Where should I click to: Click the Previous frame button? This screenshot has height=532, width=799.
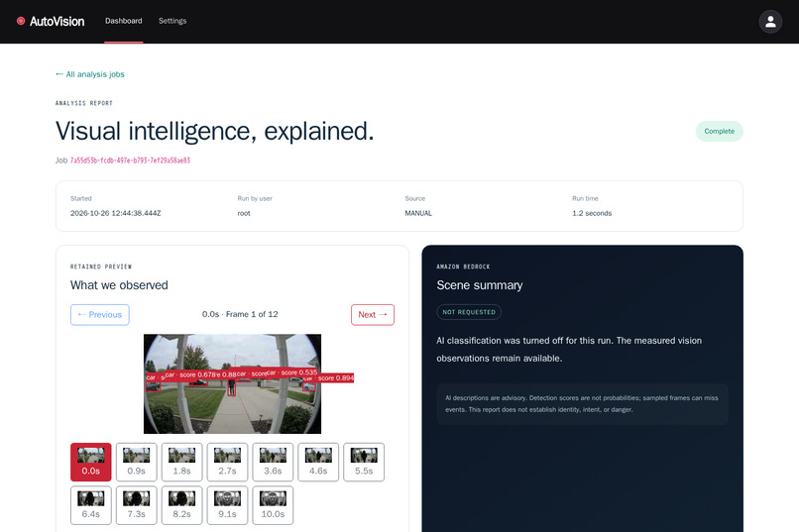[x=100, y=315]
